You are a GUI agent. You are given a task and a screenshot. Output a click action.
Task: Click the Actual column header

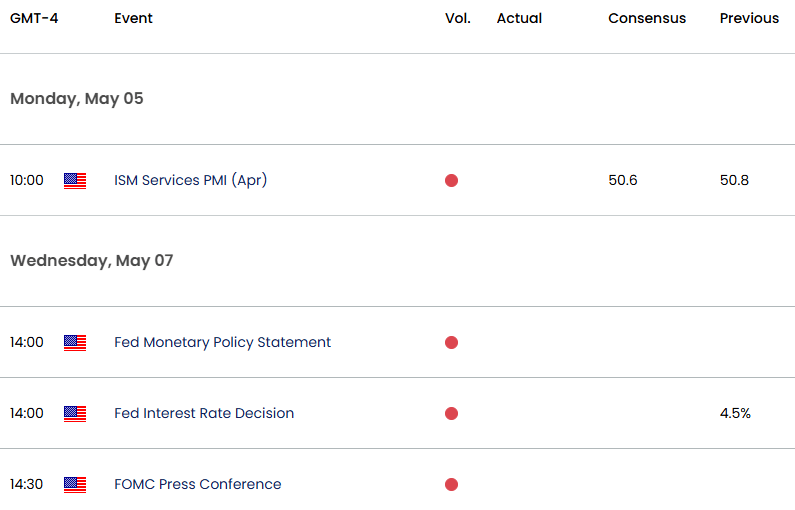click(519, 18)
